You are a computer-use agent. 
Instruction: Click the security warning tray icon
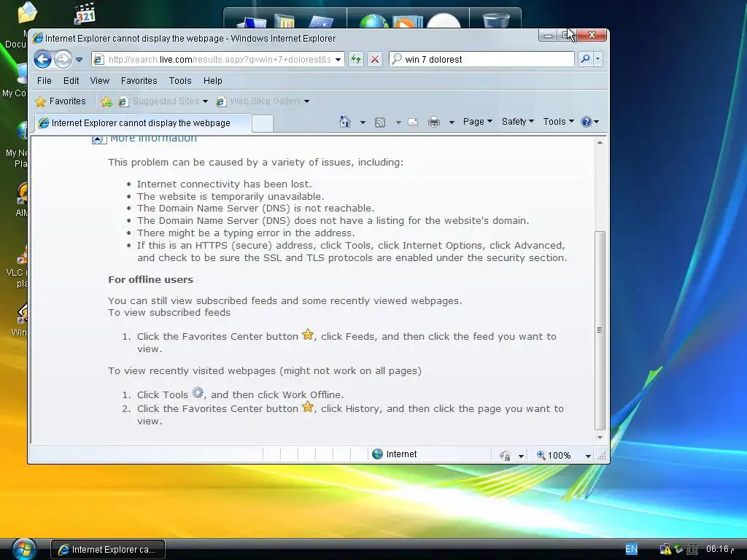pos(665,549)
